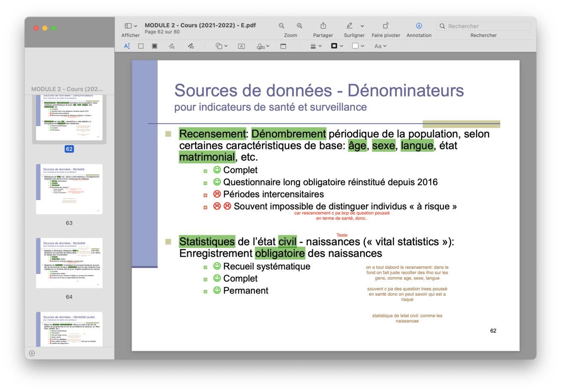Click the highlighted word Dénombrement
The width and height of the screenshot is (561, 392).
pos(288,134)
